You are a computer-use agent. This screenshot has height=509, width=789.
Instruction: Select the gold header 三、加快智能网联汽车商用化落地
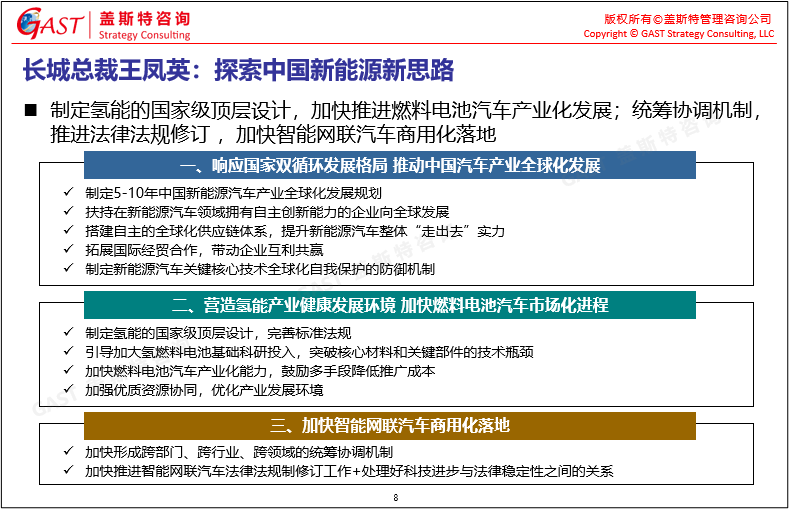click(x=389, y=425)
